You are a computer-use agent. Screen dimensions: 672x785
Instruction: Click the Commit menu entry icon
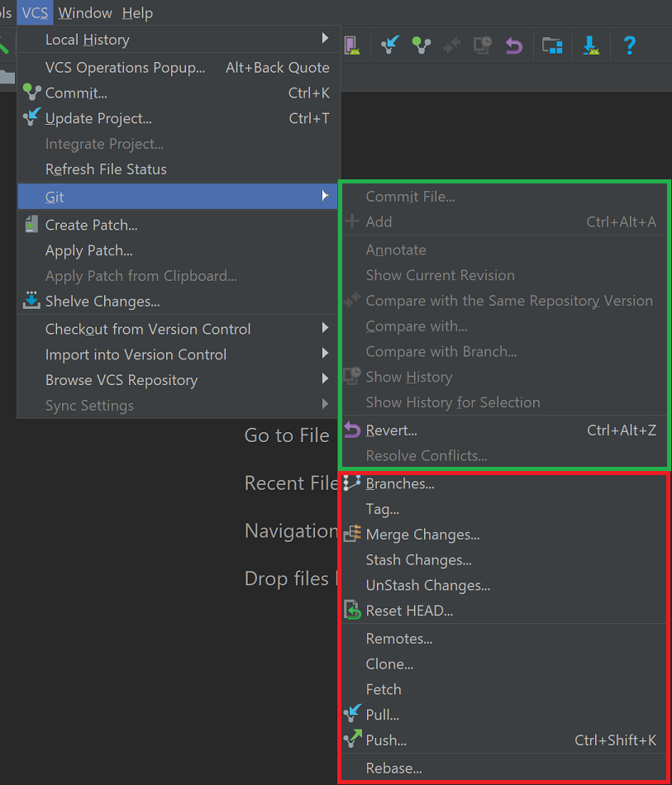(x=31, y=93)
